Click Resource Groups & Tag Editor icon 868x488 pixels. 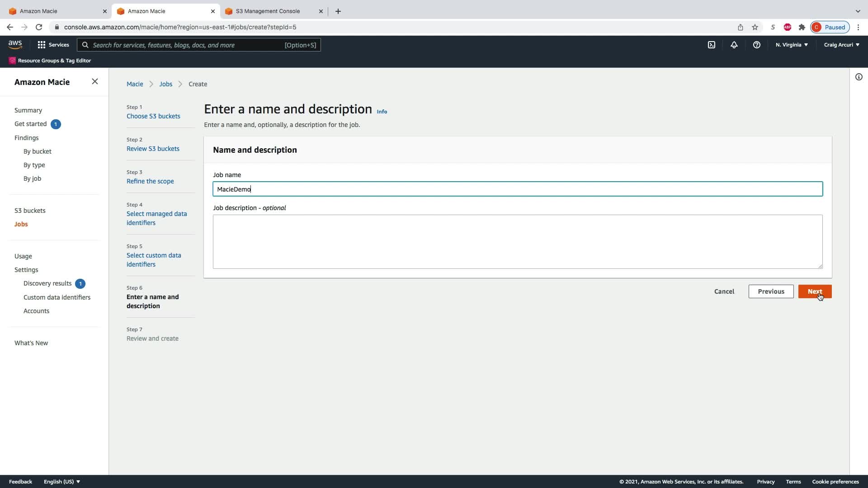coord(12,61)
